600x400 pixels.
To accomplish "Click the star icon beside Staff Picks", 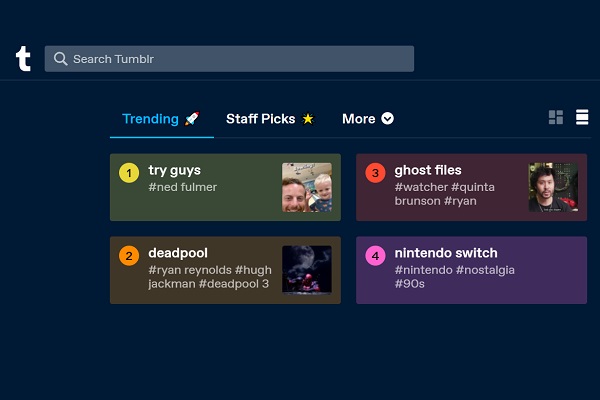I will (x=308, y=119).
